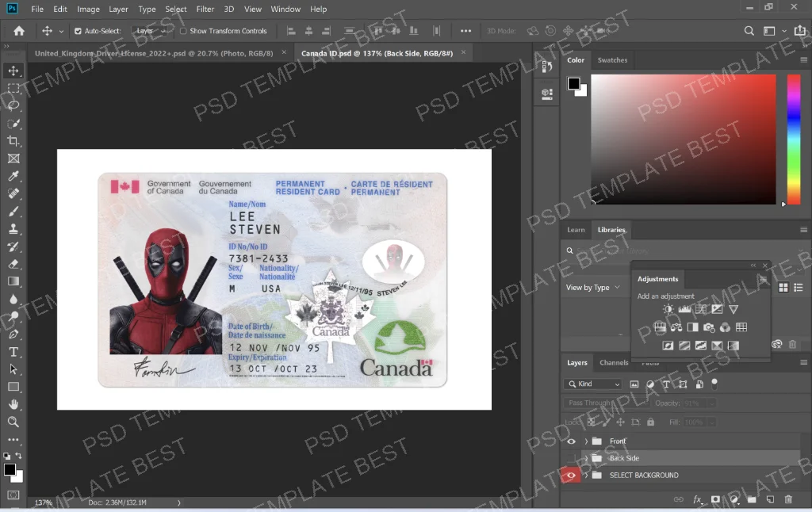Toggle Quick Mask mode
812x512 pixels.
(x=13, y=495)
